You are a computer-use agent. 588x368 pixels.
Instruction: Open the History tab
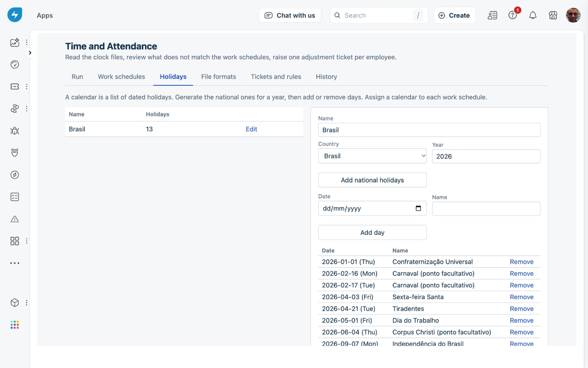pyautogui.click(x=326, y=77)
